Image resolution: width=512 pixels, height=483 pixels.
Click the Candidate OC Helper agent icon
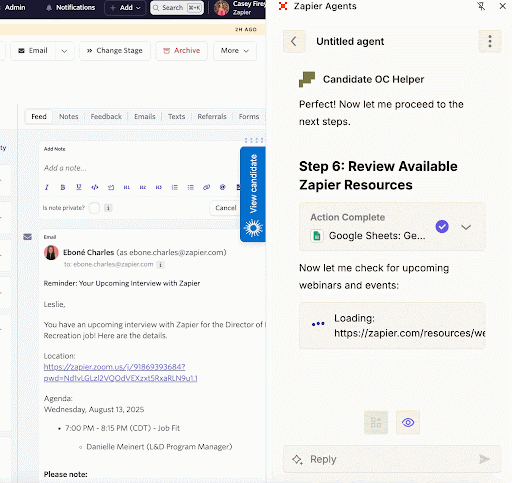307,79
